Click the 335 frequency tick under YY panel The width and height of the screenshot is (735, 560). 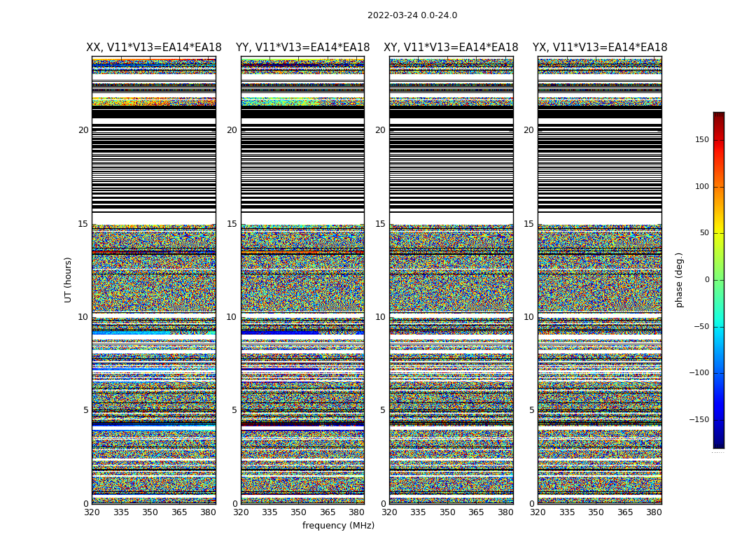click(x=269, y=512)
